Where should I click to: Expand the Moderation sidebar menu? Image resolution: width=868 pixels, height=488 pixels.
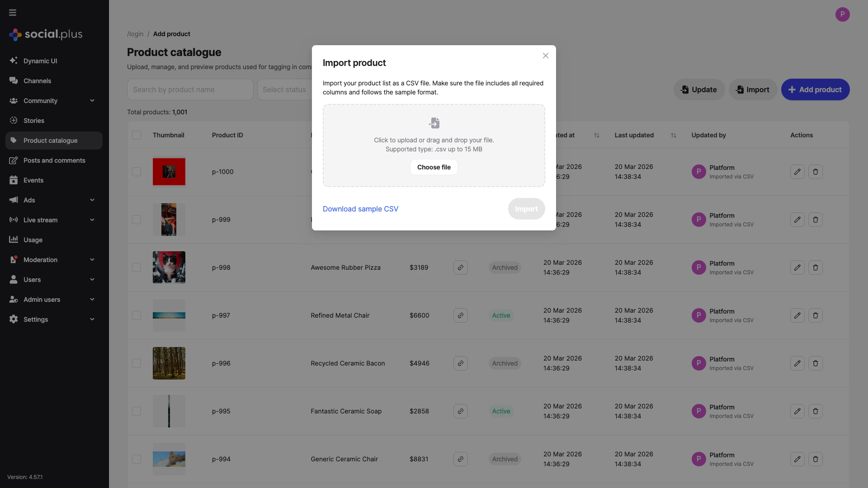point(40,260)
